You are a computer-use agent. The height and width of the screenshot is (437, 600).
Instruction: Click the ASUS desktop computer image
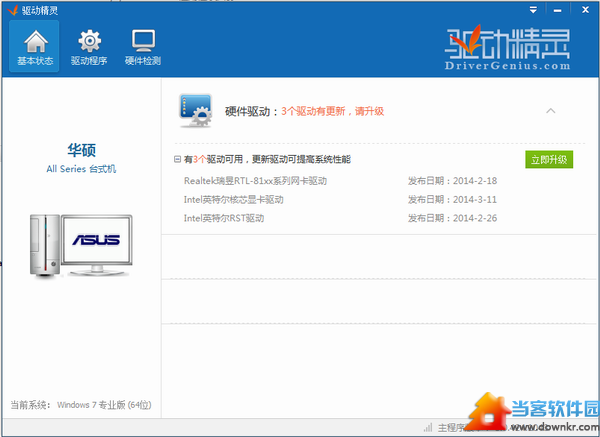[x=81, y=245]
